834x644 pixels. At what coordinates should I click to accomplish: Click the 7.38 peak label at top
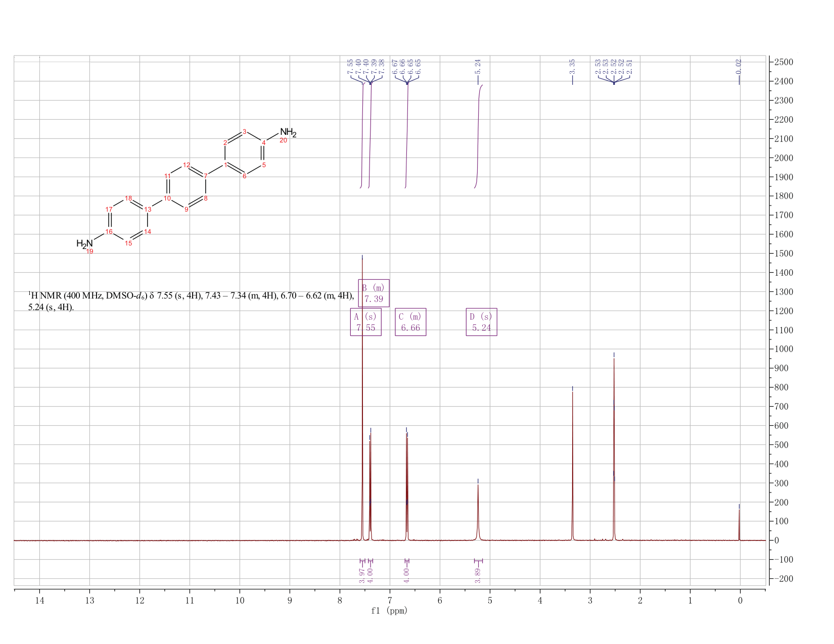click(x=382, y=66)
